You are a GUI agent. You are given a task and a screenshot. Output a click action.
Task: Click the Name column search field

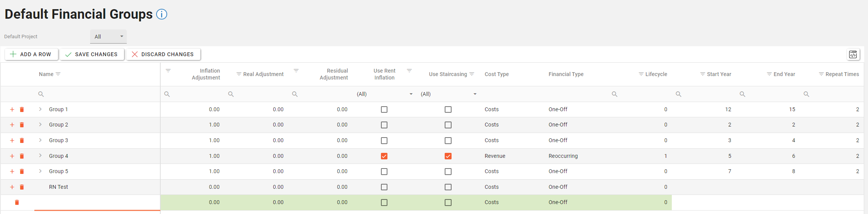coord(95,94)
